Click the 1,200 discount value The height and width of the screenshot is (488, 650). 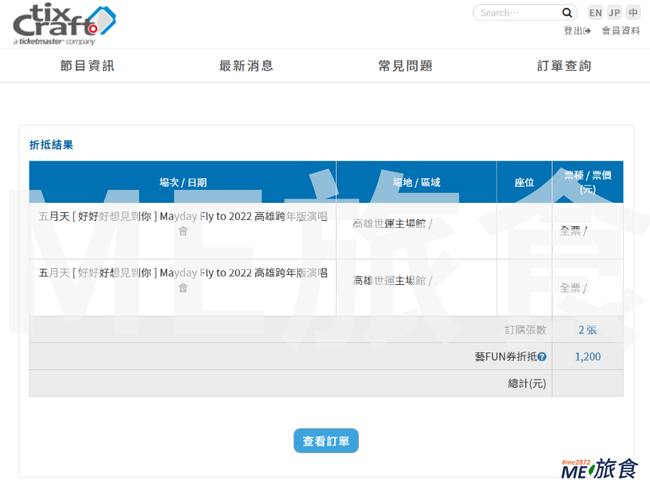[x=587, y=357]
